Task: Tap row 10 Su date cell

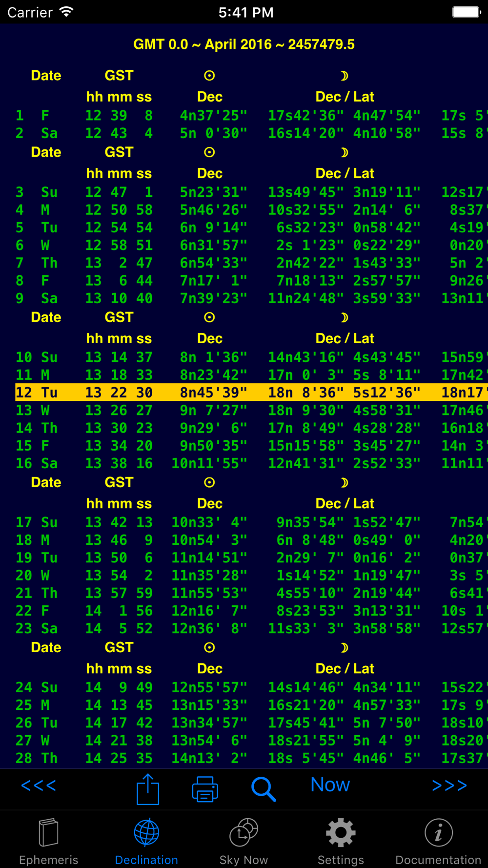Action: point(37,357)
